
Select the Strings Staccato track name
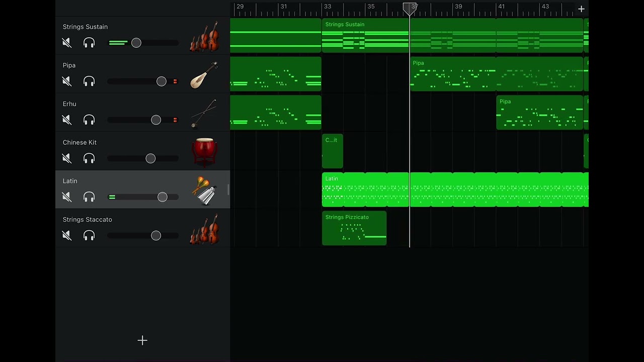pyautogui.click(x=87, y=220)
